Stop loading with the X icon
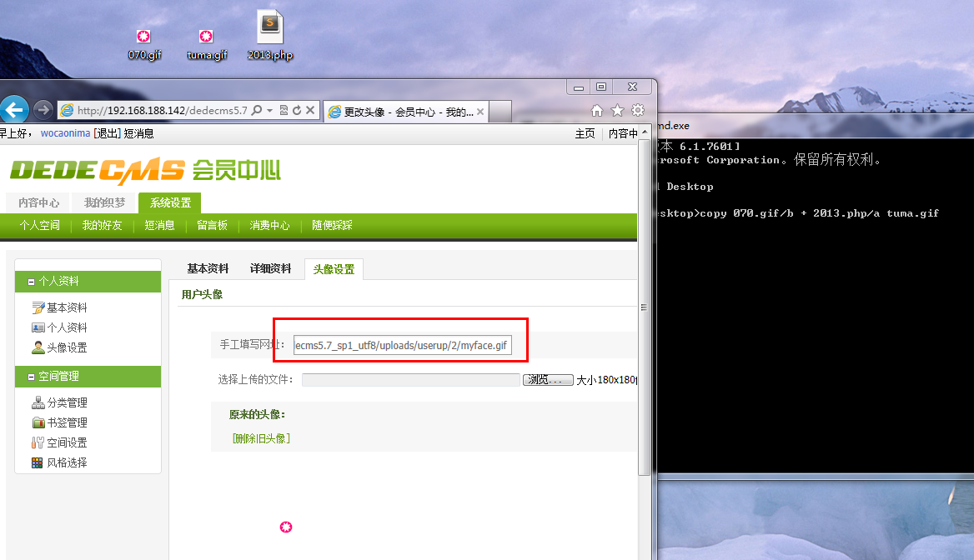 tap(310, 111)
